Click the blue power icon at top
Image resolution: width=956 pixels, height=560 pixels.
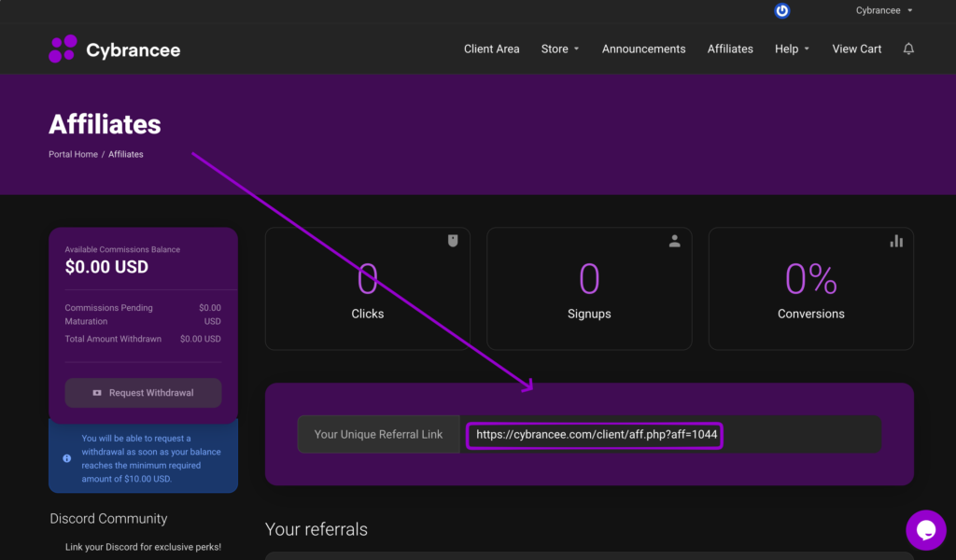pos(781,10)
